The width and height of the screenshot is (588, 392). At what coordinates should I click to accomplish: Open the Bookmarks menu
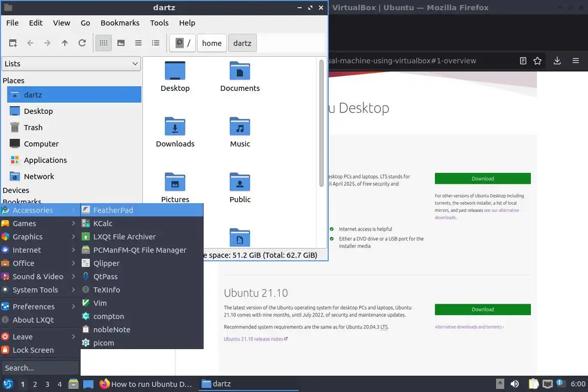click(120, 23)
